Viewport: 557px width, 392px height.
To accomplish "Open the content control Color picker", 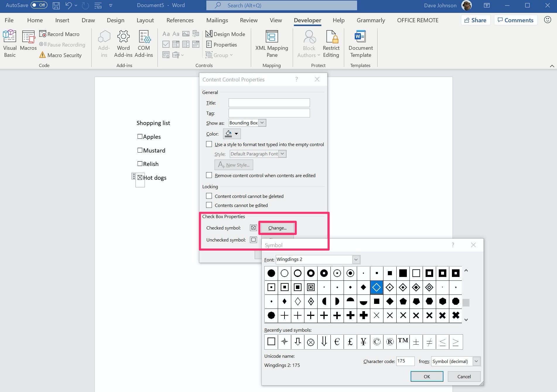I will [232, 134].
